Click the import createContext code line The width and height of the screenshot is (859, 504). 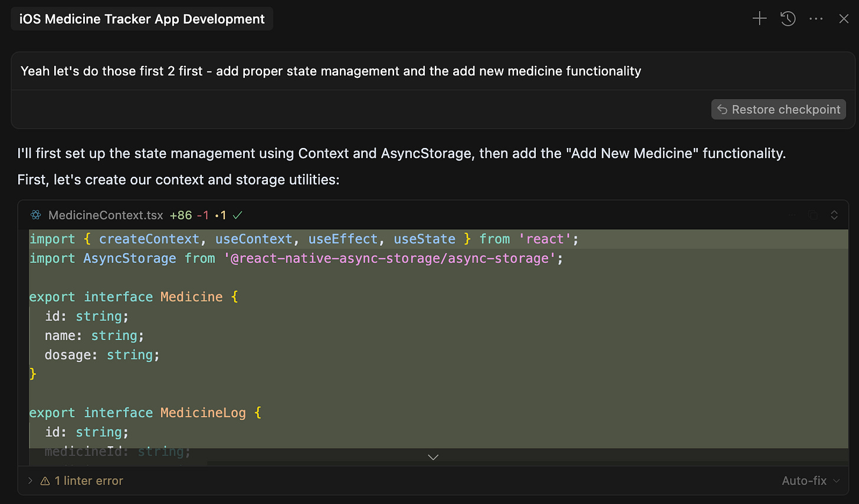click(x=304, y=239)
